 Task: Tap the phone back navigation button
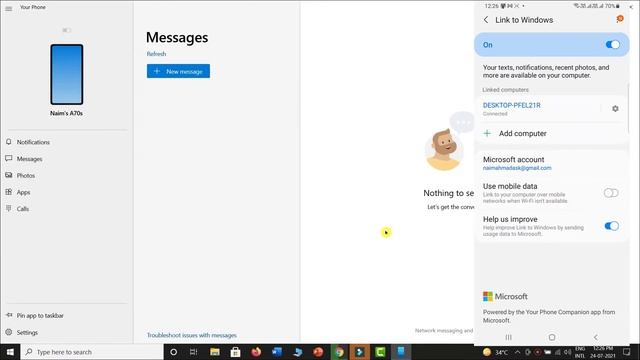coord(596,337)
